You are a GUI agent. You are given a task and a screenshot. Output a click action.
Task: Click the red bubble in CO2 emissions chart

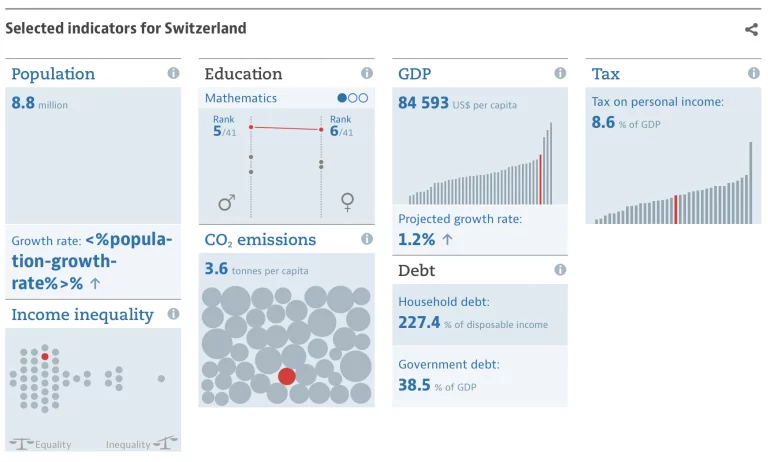point(287,376)
